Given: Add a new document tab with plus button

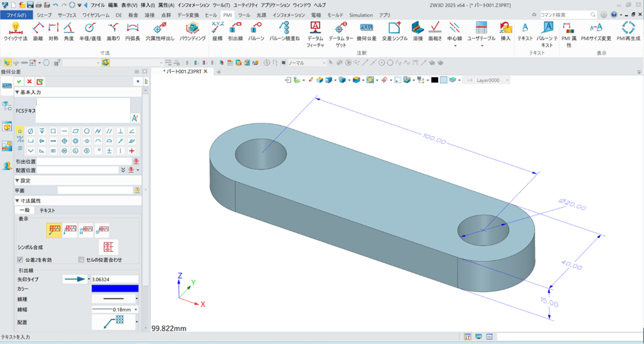Looking at the screenshot, I should click(219, 72).
